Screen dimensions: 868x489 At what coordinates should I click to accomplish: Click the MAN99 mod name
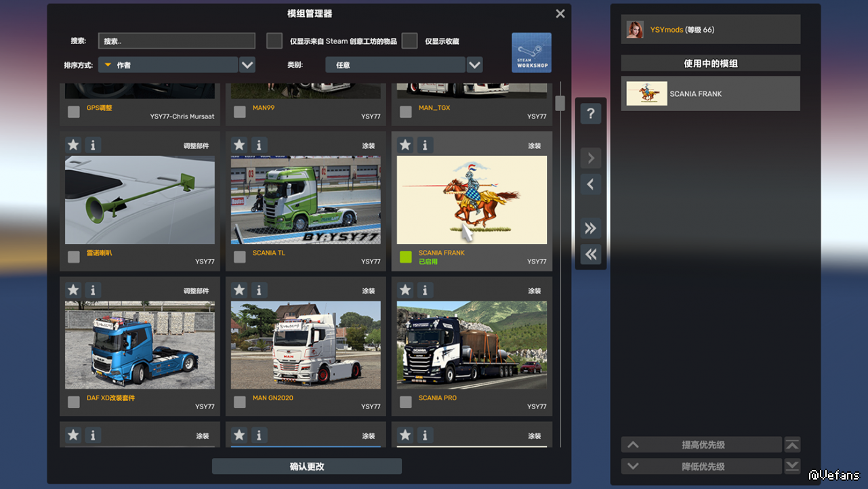pyautogui.click(x=264, y=108)
